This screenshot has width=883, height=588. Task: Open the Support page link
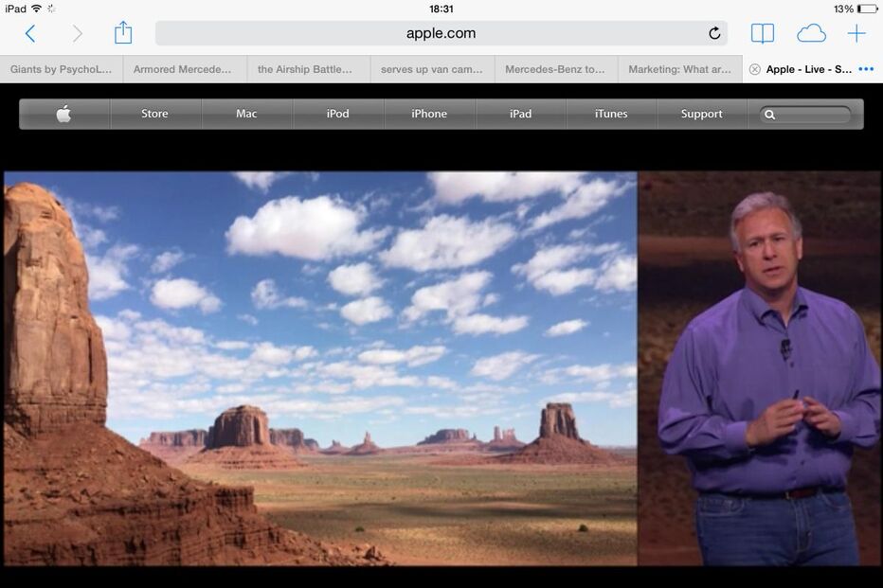click(x=701, y=114)
